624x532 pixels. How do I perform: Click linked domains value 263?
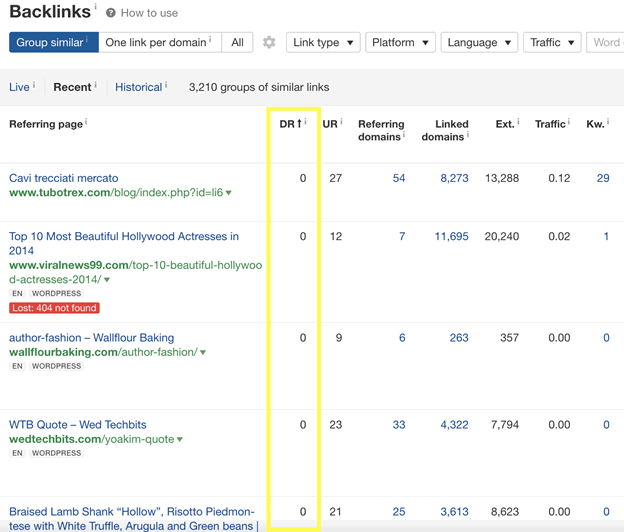pos(459,338)
